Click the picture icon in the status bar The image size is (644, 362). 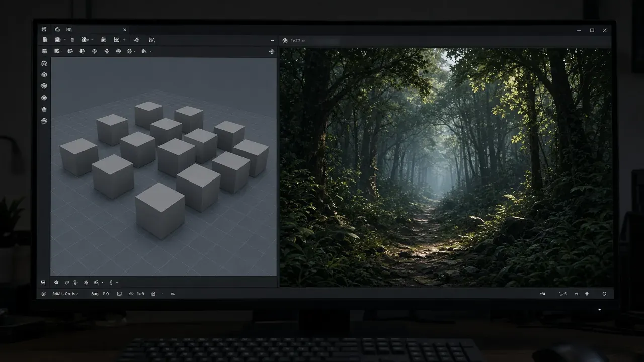click(x=119, y=294)
